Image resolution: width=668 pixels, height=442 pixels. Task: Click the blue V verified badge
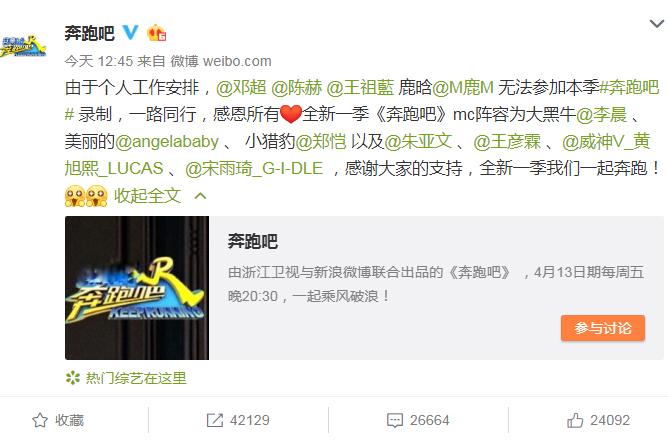130,32
